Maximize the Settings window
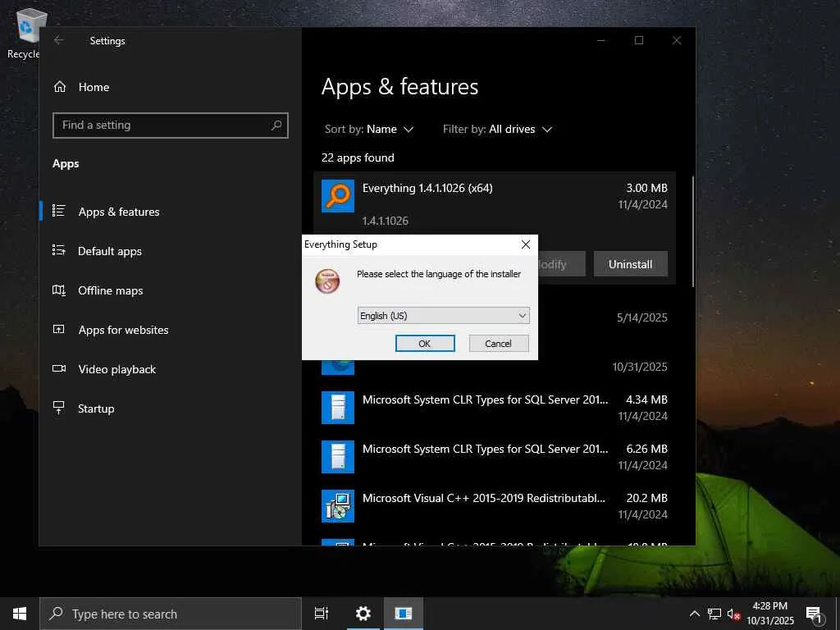This screenshot has width=840, height=630. point(638,40)
